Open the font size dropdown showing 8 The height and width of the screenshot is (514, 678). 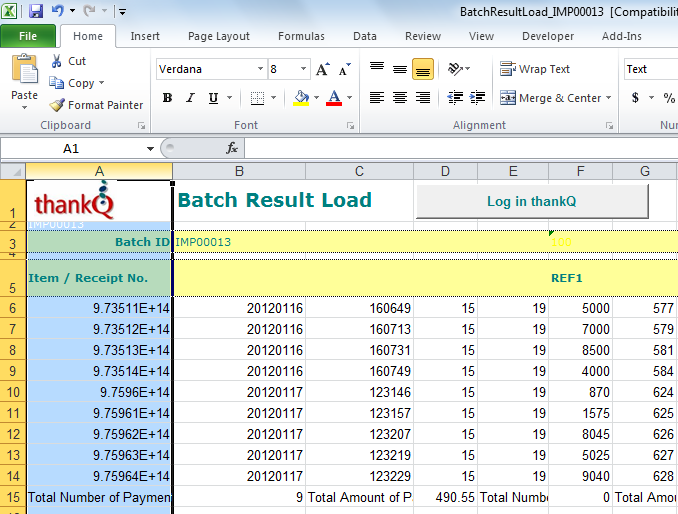pyautogui.click(x=304, y=69)
